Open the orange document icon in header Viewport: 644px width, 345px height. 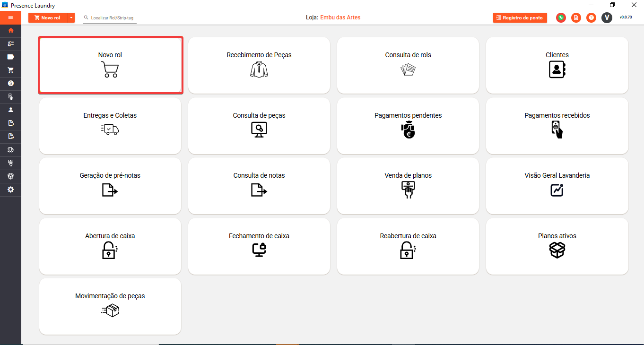click(x=576, y=17)
